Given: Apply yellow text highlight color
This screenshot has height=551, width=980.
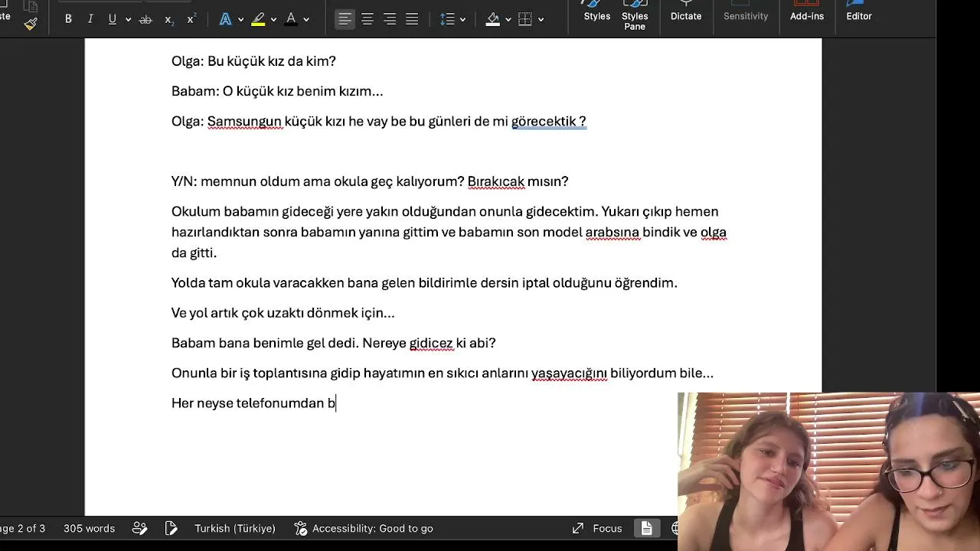Looking at the screenshot, I should coord(258,19).
